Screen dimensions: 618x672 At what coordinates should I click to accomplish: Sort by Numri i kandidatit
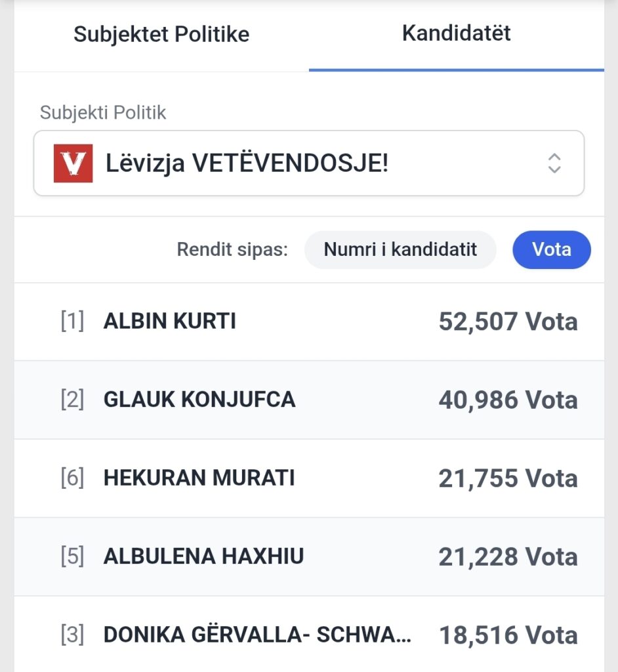(x=400, y=249)
